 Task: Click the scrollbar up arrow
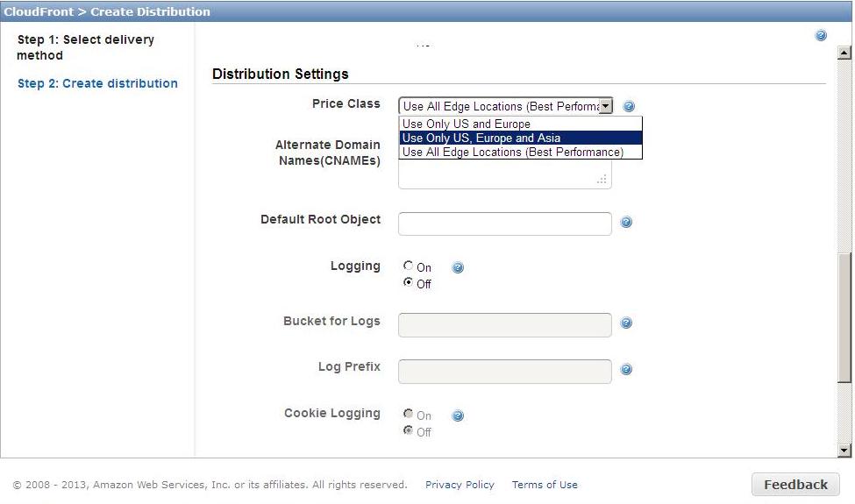(x=844, y=53)
